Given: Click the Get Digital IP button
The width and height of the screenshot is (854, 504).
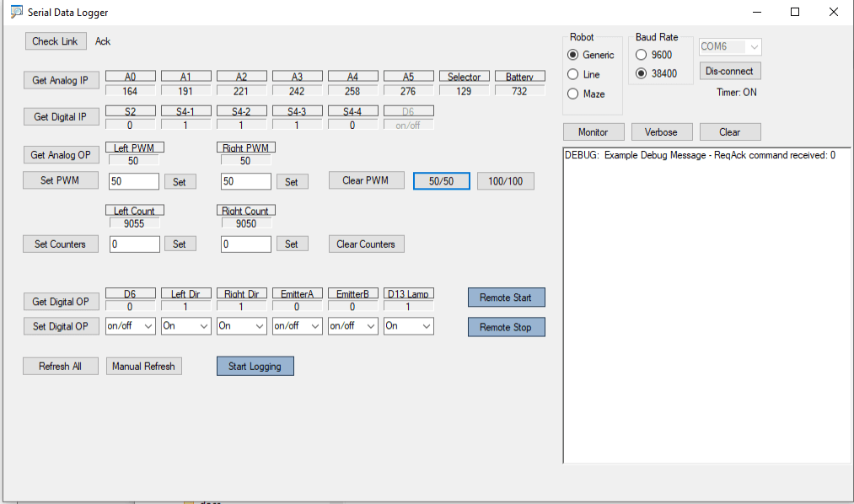Looking at the screenshot, I should point(61,116).
